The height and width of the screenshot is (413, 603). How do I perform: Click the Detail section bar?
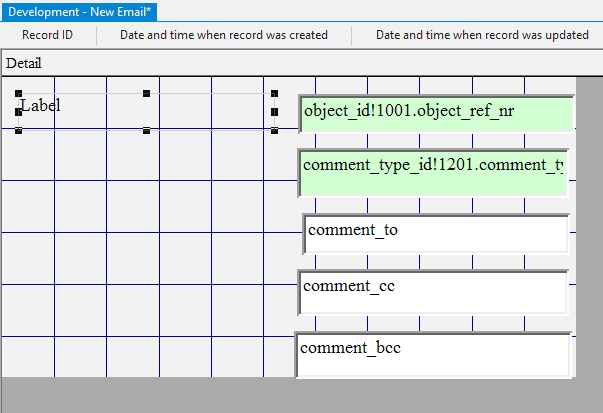(300, 64)
